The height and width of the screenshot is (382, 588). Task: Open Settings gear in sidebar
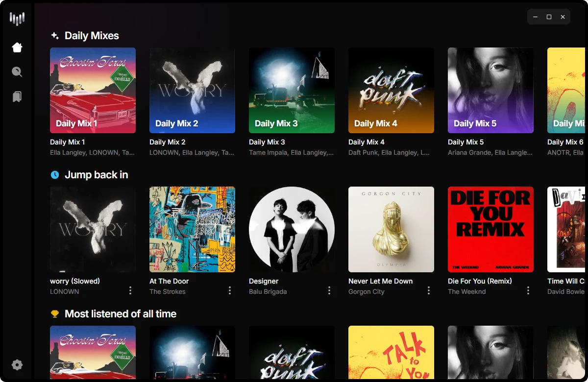point(17,365)
